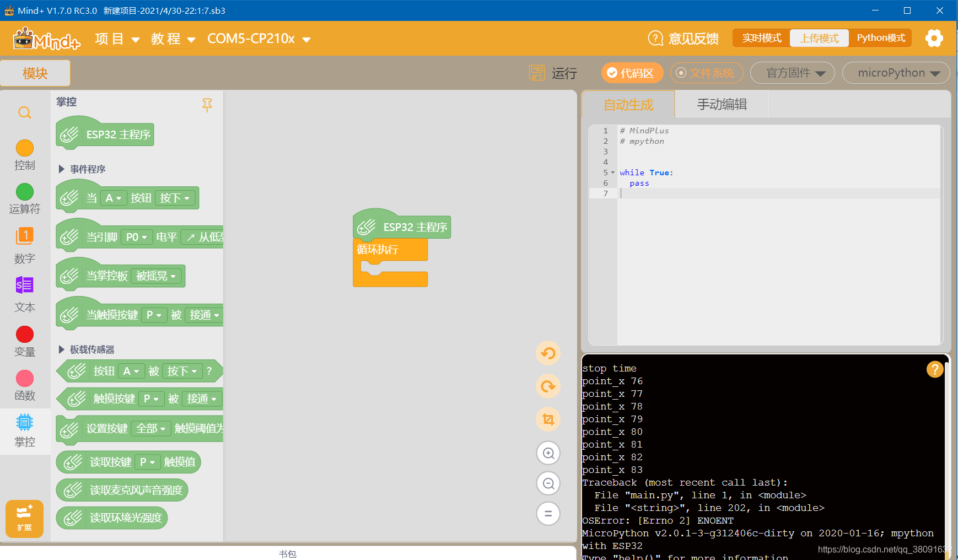Screen dimensions: 958x560
Task: Click the pin icon in 掌控 palette
Action: point(207,105)
